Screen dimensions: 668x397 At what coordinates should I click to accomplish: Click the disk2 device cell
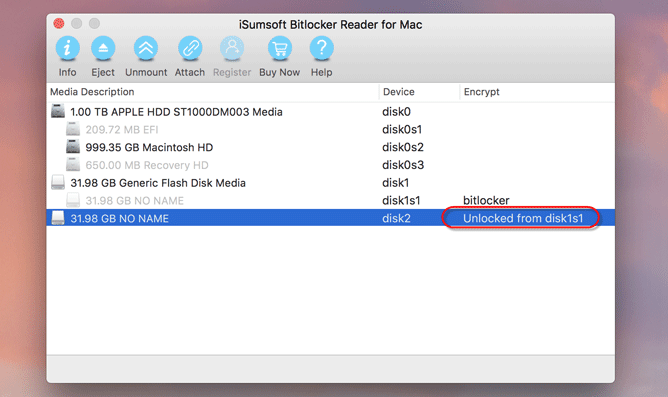click(396, 218)
